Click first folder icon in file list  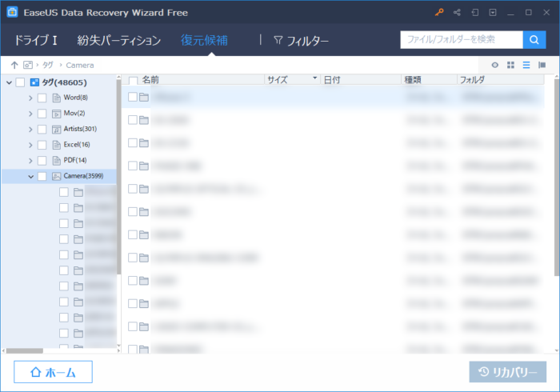pyautogui.click(x=144, y=97)
